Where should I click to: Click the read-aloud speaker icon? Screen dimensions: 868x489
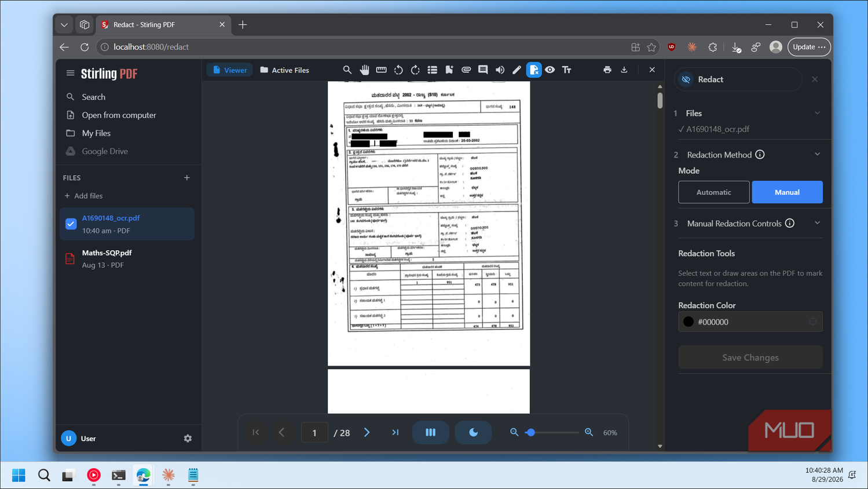pyautogui.click(x=500, y=70)
